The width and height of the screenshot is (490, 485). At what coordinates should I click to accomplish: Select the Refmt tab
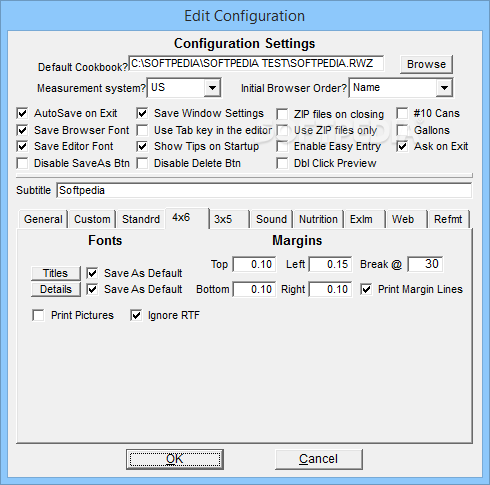point(448,219)
